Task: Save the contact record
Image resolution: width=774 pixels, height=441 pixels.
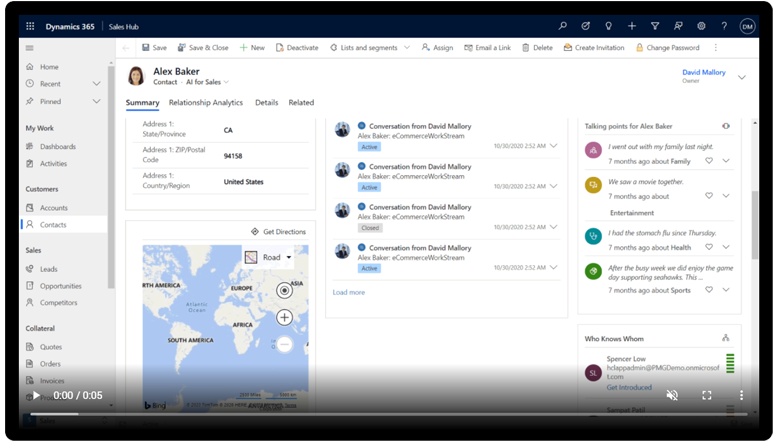Action: (x=155, y=48)
